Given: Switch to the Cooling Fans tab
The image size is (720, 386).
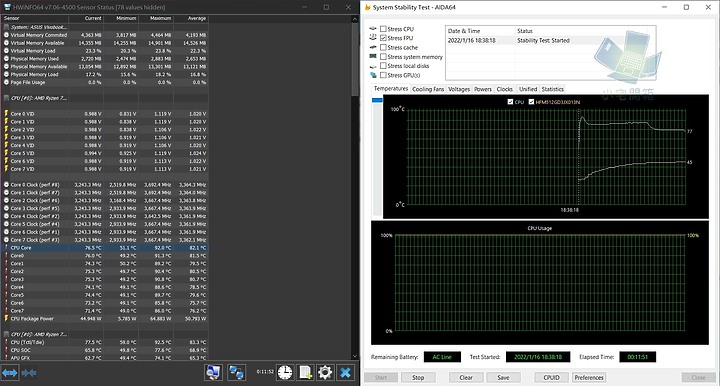Looking at the screenshot, I should click(428, 89).
